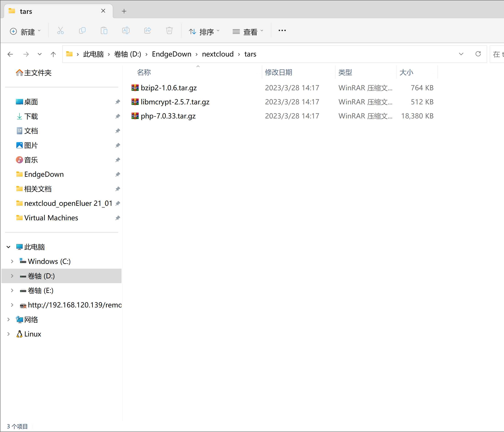504x432 pixels.
Task: Click the Share icon in toolbar
Action: (x=147, y=31)
